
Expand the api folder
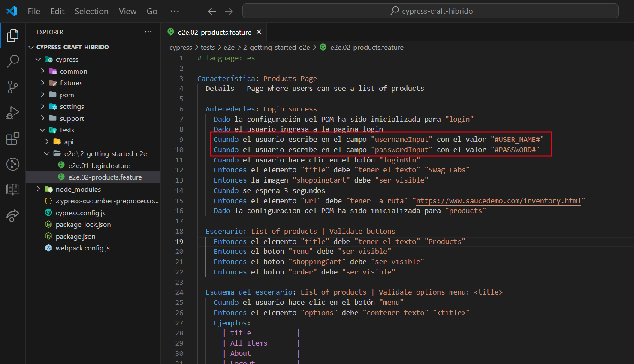pos(47,142)
